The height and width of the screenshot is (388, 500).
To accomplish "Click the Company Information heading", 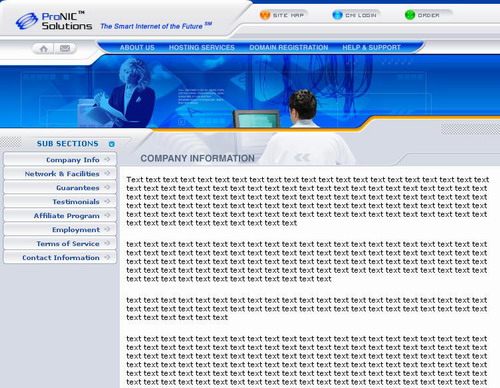I will [x=197, y=158].
